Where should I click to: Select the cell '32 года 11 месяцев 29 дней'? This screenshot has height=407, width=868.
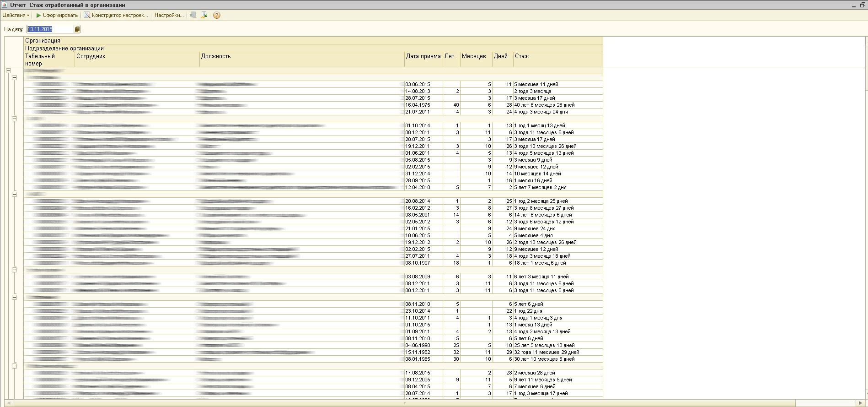click(558, 353)
